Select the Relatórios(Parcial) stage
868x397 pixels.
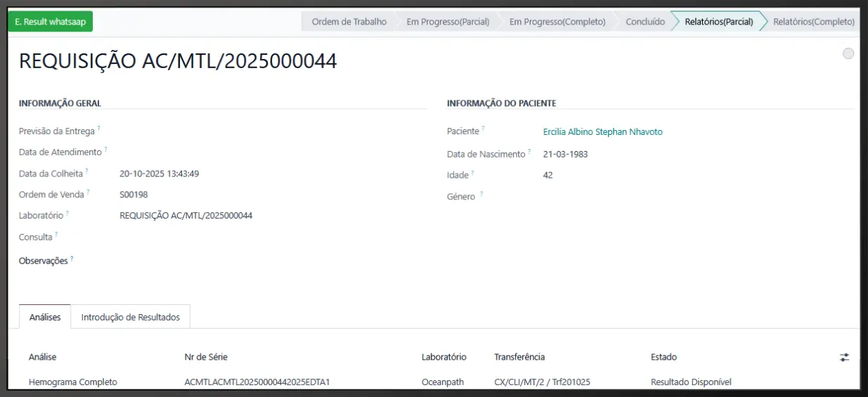click(718, 22)
